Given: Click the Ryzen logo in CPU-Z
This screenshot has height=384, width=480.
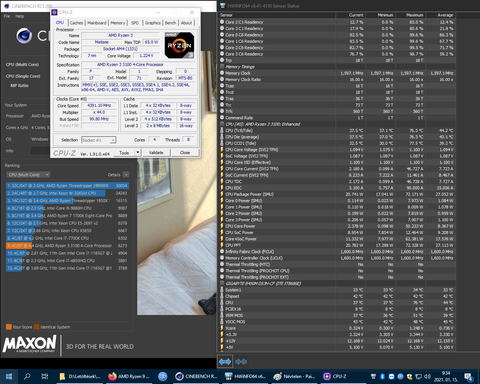Looking at the screenshot, I should click(x=179, y=45).
